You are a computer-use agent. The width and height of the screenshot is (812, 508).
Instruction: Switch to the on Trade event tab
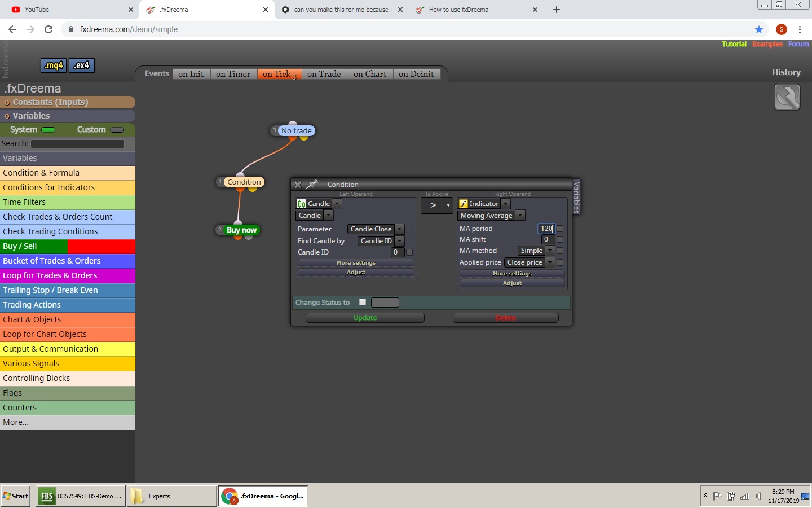click(x=324, y=74)
